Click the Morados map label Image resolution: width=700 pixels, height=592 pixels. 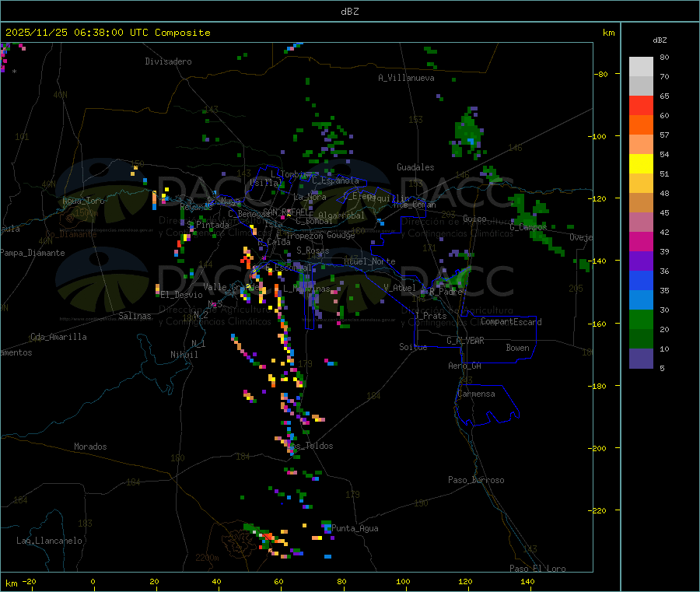[x=90, y=447]
